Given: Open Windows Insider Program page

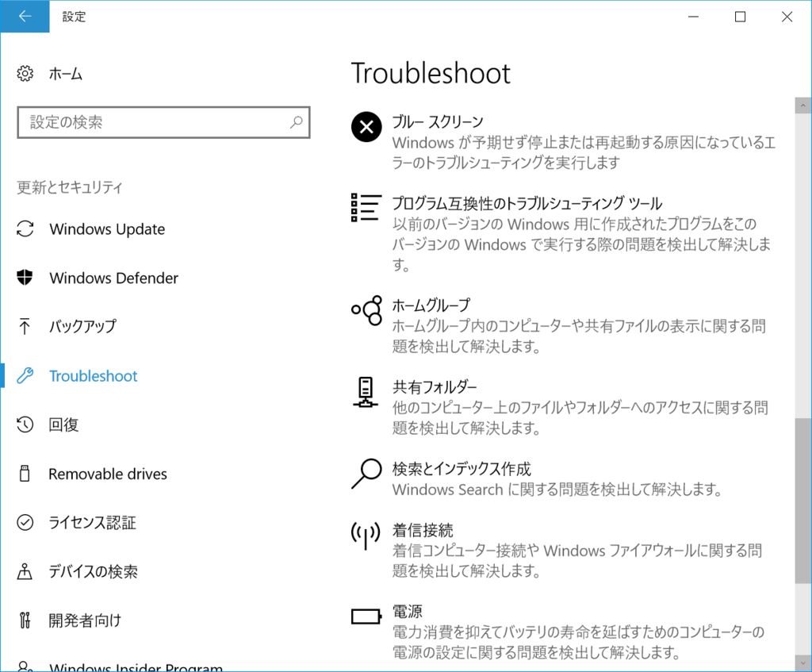Looking at the screenshot, I should 136,666.
